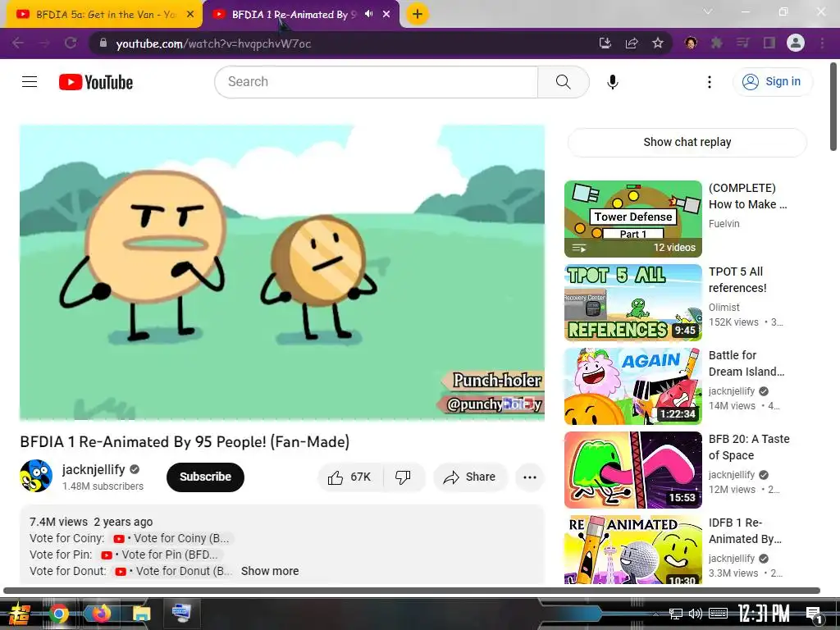The image size is (840, 630).
Task: Open a new tab with plus button
Action: tap(418, 14)
